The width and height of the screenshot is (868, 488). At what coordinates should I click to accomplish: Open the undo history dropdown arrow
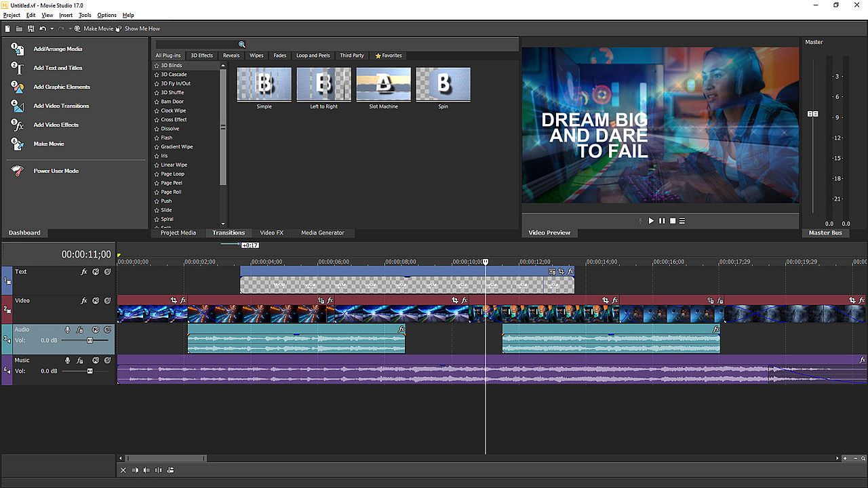point(52,28)
